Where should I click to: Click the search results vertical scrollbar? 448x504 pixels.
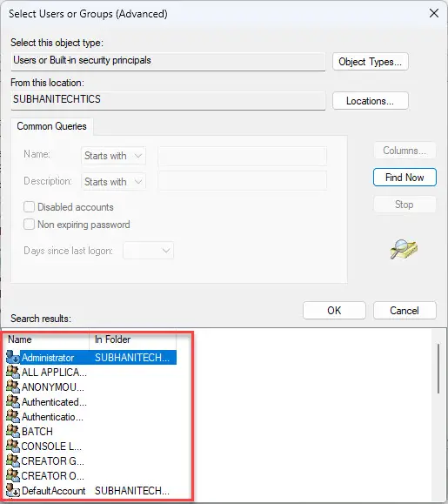pos(438,368)
